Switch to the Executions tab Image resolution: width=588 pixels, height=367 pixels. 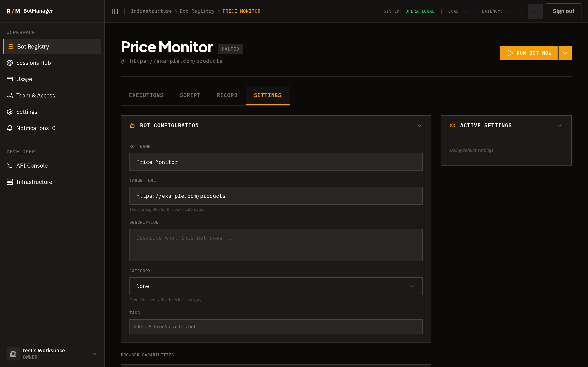tap(146, 95)
